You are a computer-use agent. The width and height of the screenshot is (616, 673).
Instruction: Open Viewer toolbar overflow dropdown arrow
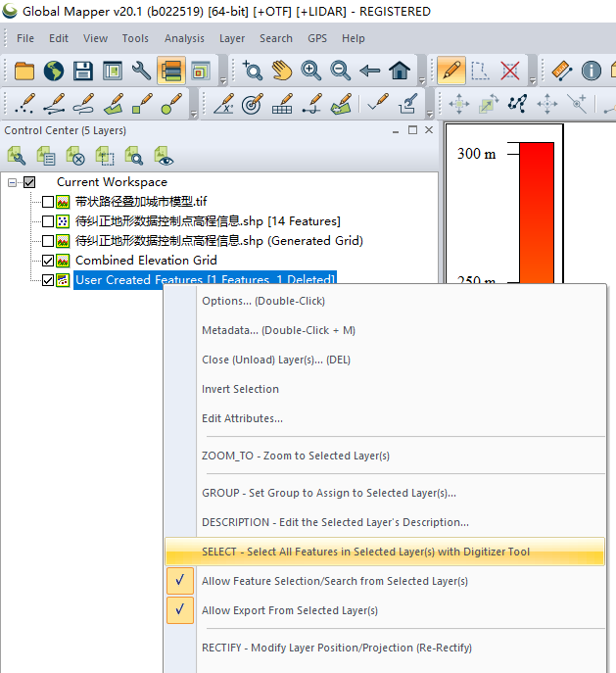tap(422, 80)
